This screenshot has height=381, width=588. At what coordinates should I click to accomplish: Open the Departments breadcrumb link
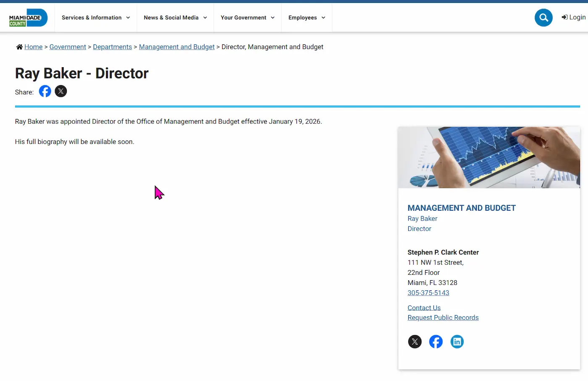tap(113, 47)
